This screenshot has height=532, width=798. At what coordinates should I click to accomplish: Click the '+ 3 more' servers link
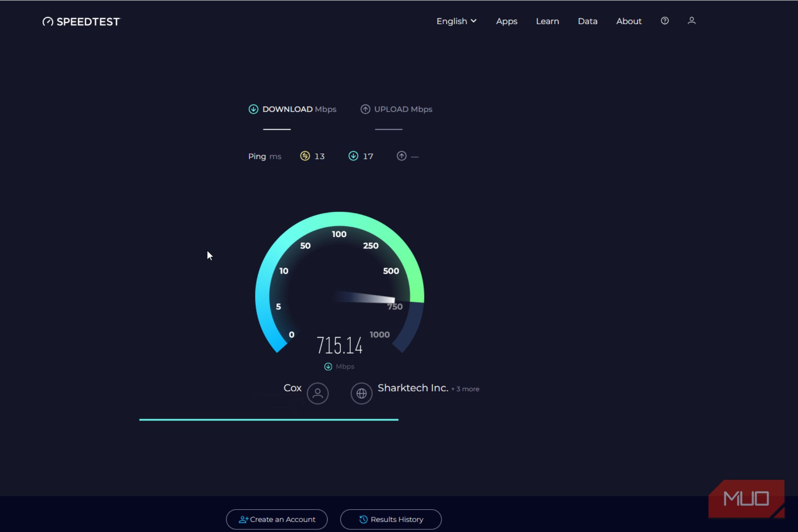tap(465, 389)
